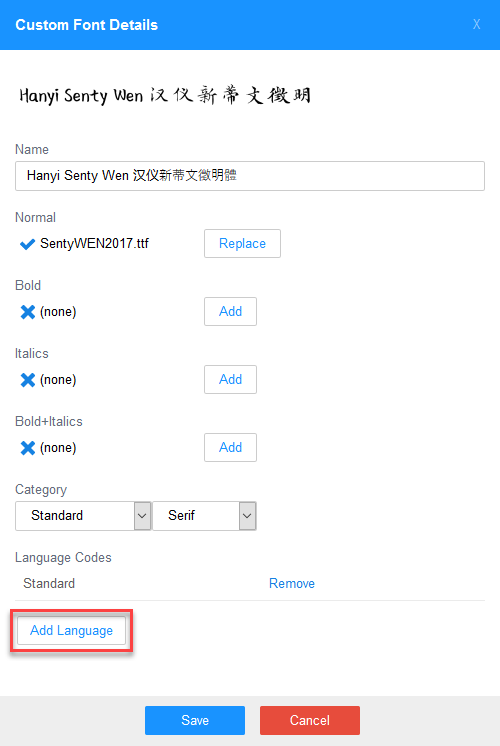Add a Bold font file
500x746 pixels.
click(230, 312)
